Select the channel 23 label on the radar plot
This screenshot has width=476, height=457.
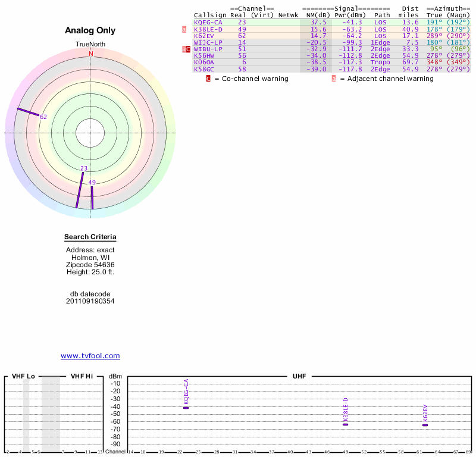click(x=84, y=168)
